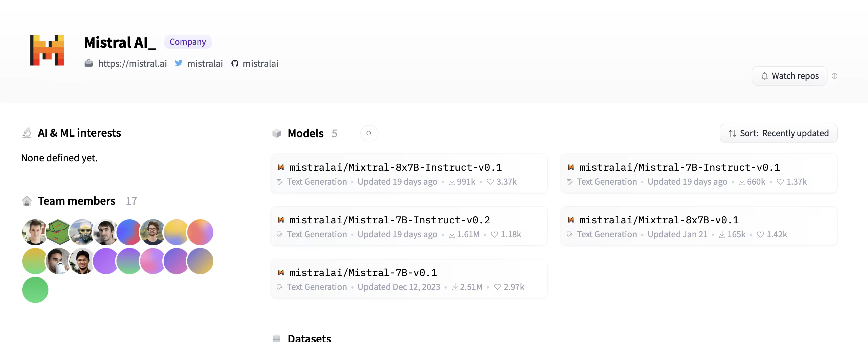Open Mistral's Twitter profile via bird icon

tap(179, 63)
